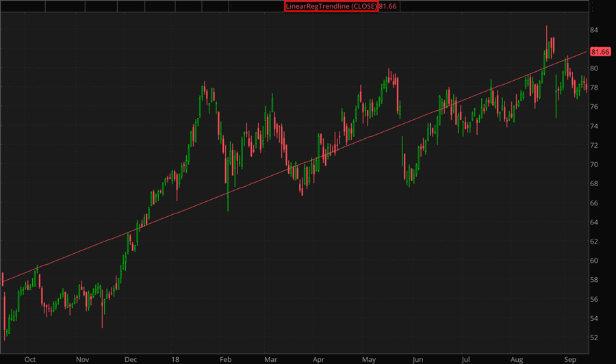
Task: Click the Jul label on the time axis
Action: click(x=465, y=358)
